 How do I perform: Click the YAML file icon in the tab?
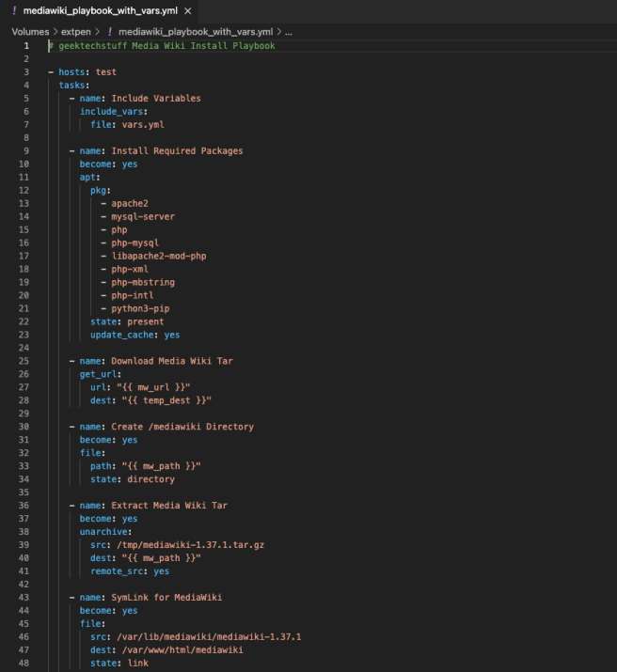pyautogui.click(x=14, y=10)
